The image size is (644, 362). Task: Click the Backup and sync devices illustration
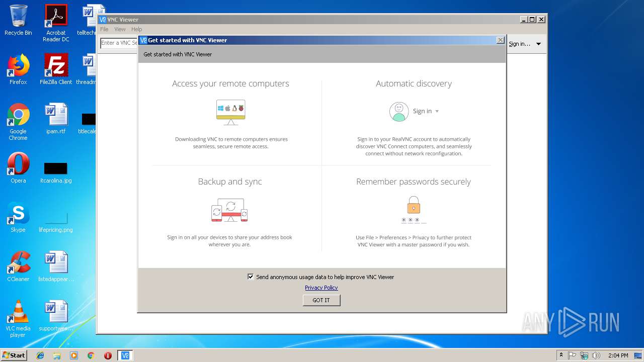coord(230,210)
